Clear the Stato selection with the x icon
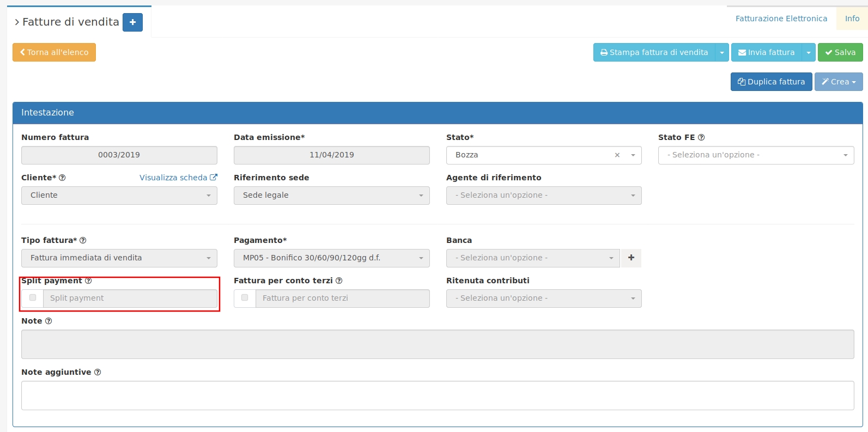Image resolution: width=868 pixels, height=432 pixels. pyautogui.click(x=617, y=155)
